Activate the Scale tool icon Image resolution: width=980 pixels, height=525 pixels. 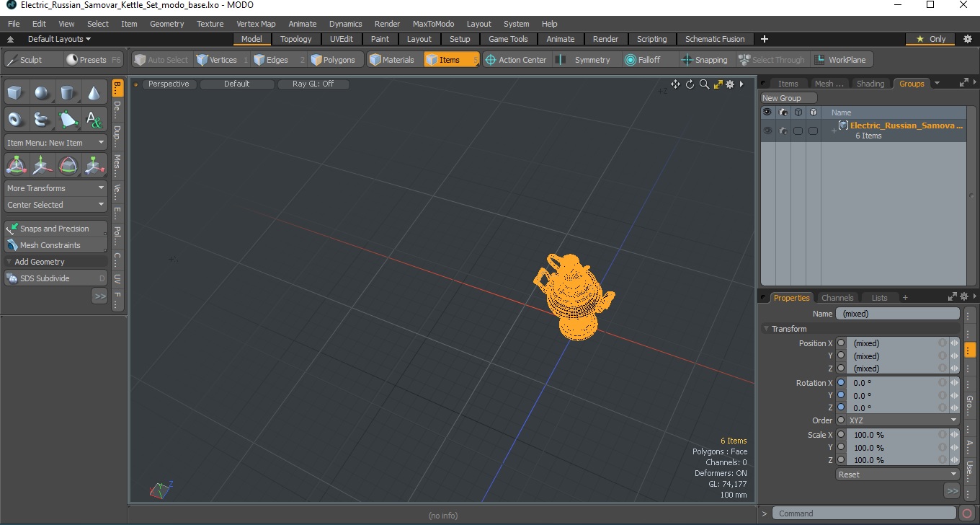pyautogui.click(x=94, y=166)
